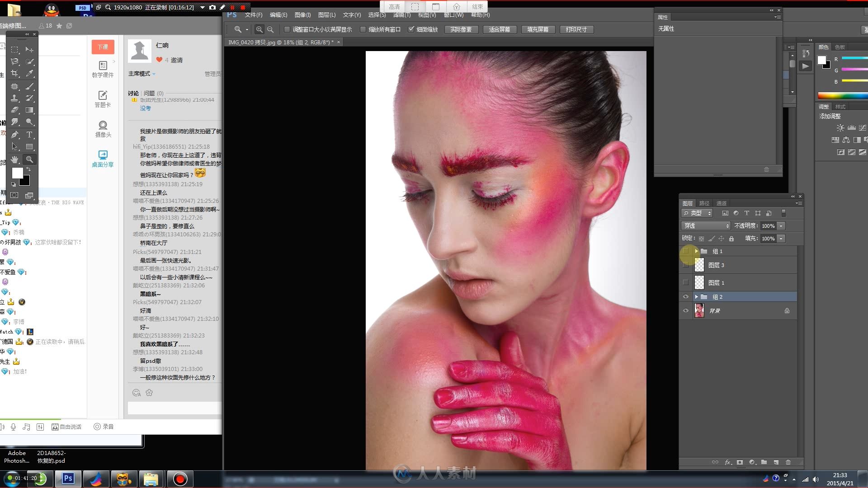Viewport: 868px width, 488px height.
Task: Select the Pen tool
Action: click(14, 135)
